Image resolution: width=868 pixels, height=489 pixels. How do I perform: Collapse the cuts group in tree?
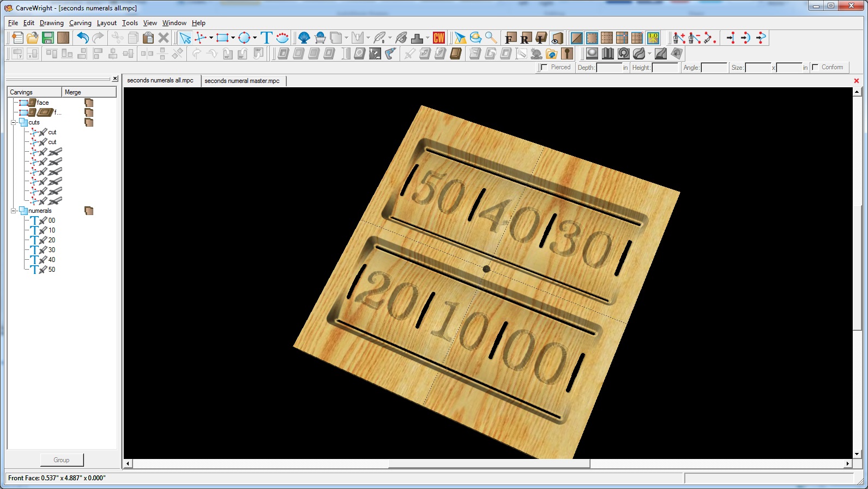14,122
